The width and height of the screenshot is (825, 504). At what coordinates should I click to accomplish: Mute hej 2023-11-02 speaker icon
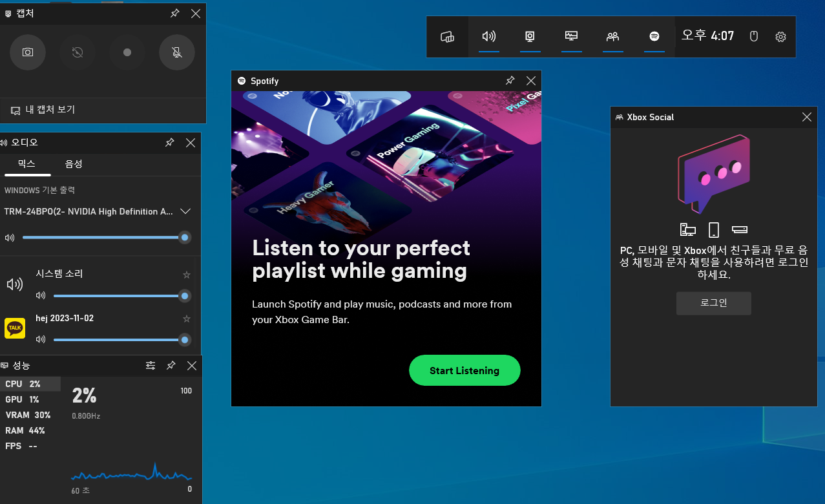(x=41, y=339)
